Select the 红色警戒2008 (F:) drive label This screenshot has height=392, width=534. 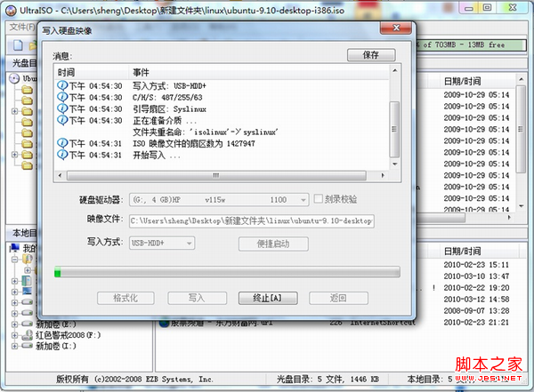pyautogui.click(x=69, y=335)
